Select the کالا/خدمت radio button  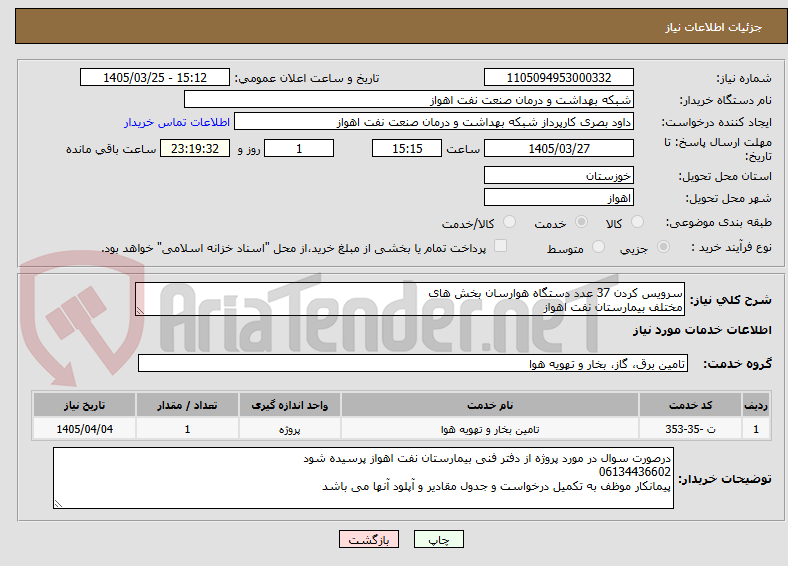tap(509, 222)
